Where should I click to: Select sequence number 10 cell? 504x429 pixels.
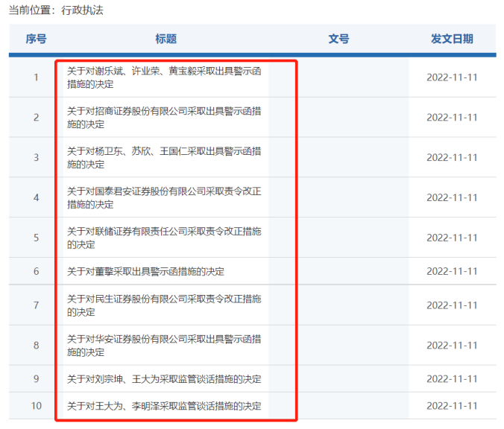(36, 406)
